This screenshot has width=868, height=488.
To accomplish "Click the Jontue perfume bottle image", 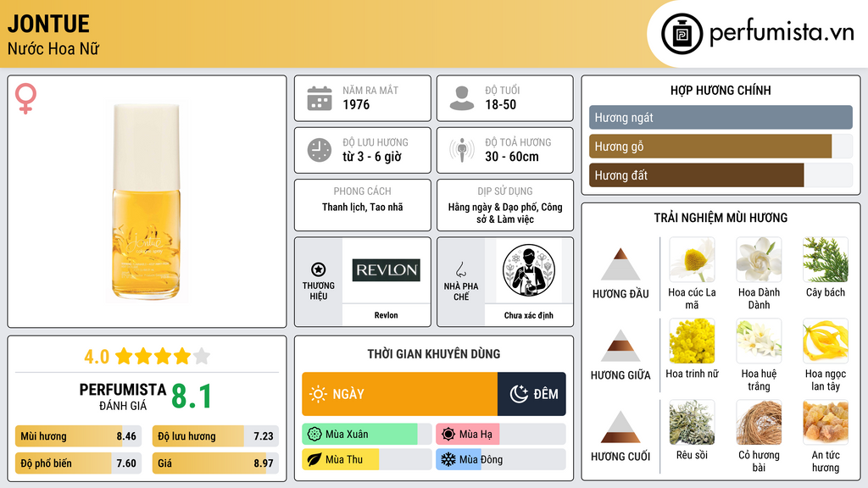I will point(147,202).
